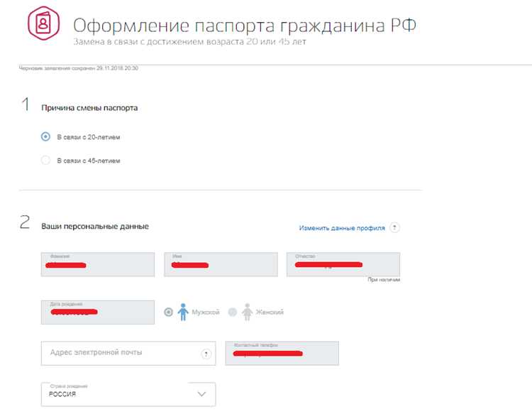This screenshot has width=532, height=414.
Task: Open the Страна рождения dropdown showing РОССИЯ
Action: [128, 394]
